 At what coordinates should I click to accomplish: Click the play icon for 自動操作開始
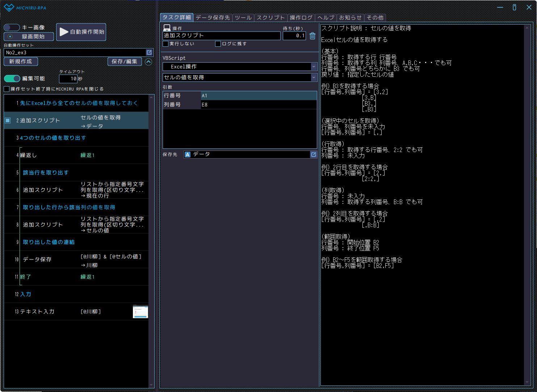click(x=64, y=32)
